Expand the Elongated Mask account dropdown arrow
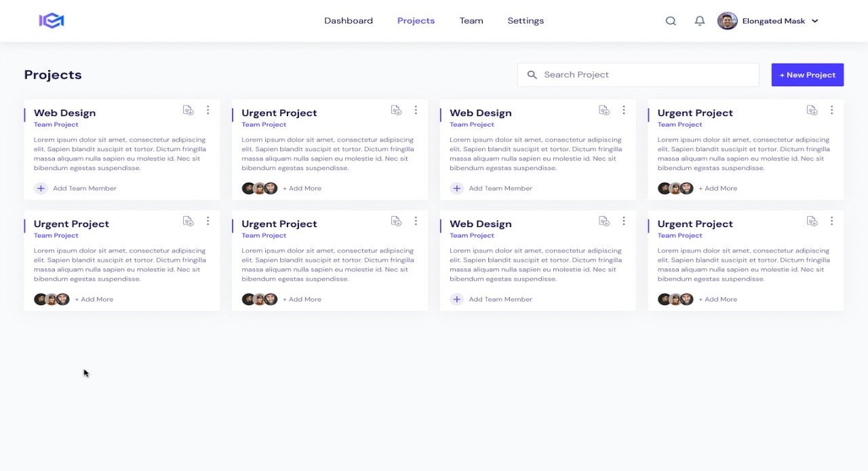 pos(815,21)
